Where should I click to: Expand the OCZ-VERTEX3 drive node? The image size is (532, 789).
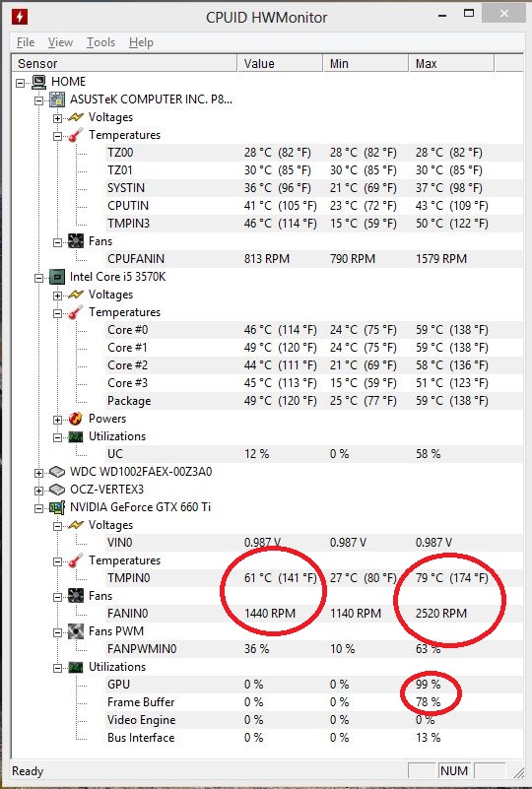tap(38, 491)
